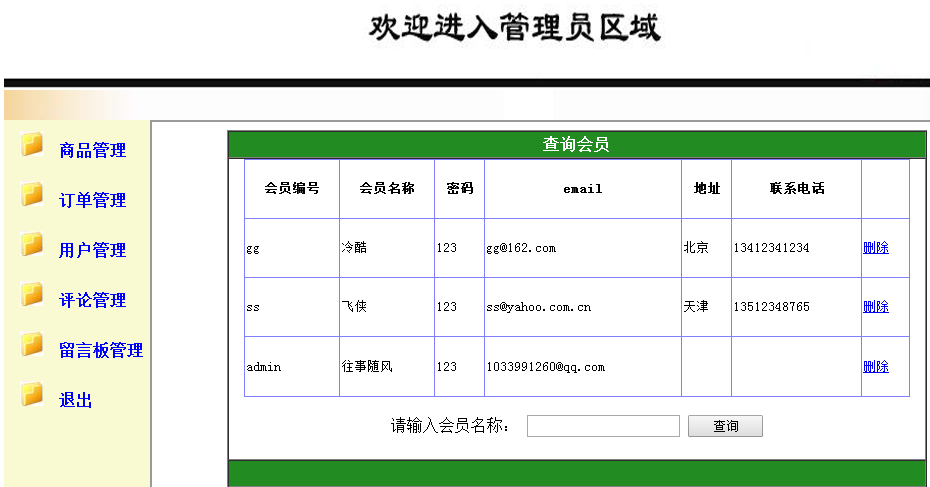
Task: Select 退出 to log out
Action: point(76,400)
